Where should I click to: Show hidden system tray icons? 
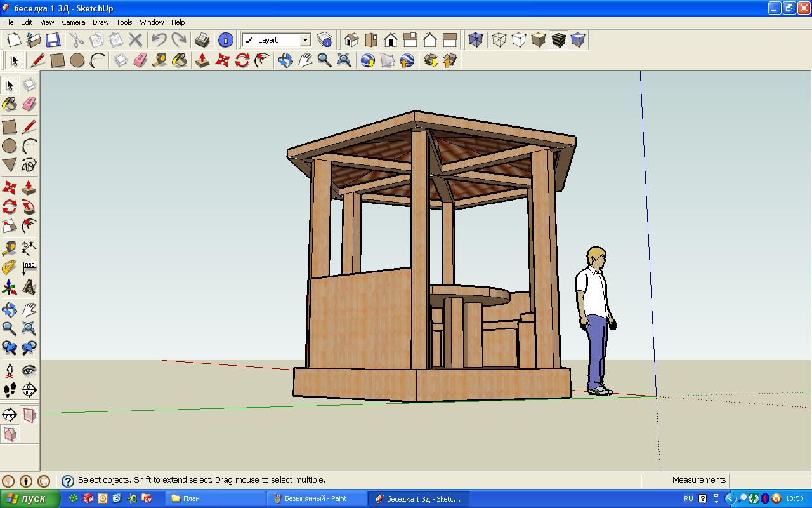[x=730, y=498]
